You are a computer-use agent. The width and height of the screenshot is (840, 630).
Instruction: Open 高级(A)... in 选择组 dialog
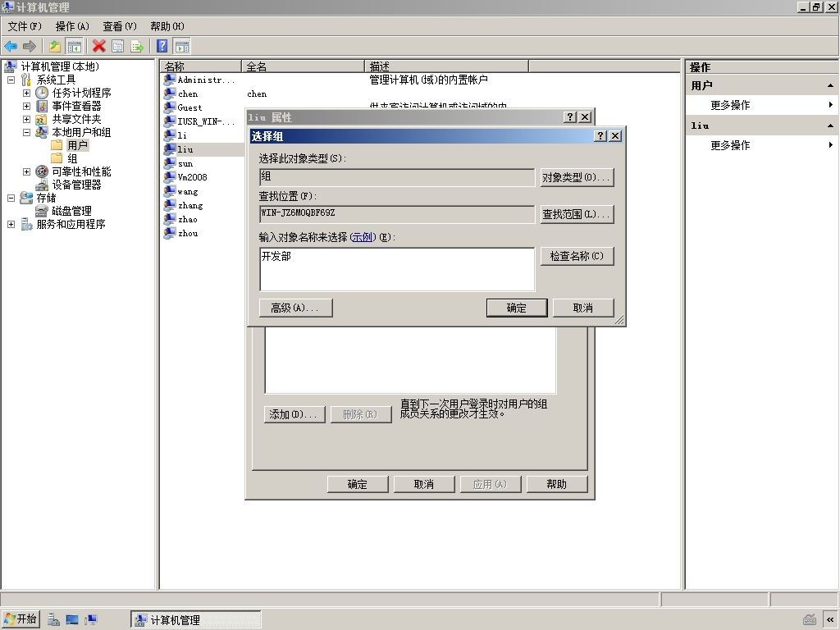(x=295, y=308)
